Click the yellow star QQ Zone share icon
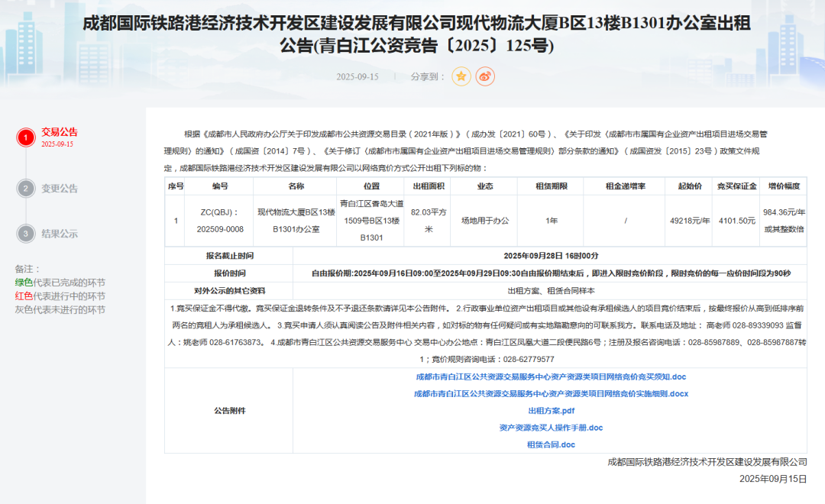The image size is (825, 504). tap(461, 76)
